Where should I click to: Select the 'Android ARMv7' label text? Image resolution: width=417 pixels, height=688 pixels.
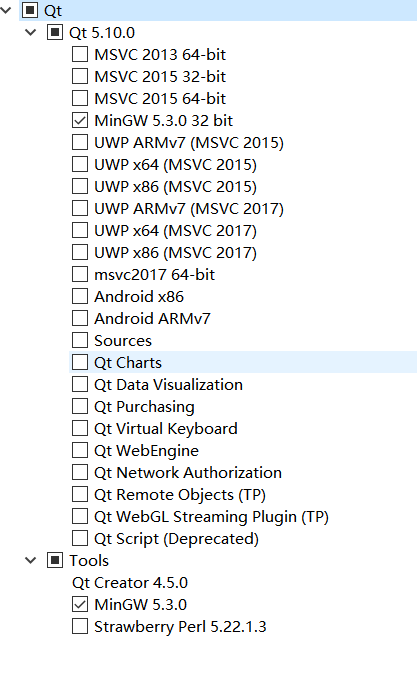152,318
